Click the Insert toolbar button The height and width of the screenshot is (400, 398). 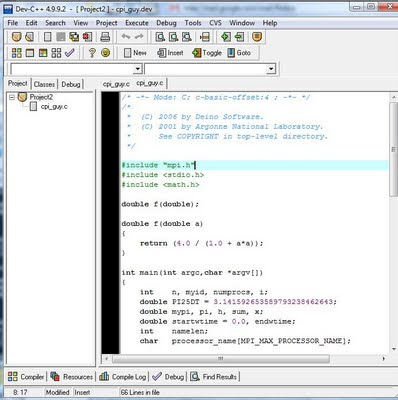click(x=170, y=53)
